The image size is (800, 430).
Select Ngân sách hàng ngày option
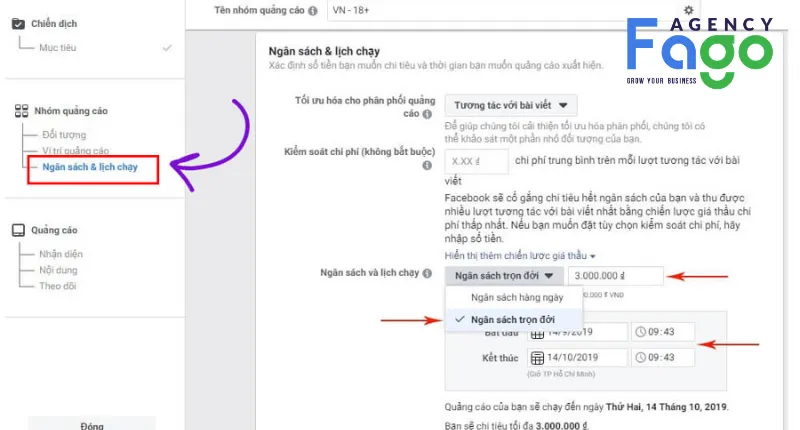[x=514, y=297]
